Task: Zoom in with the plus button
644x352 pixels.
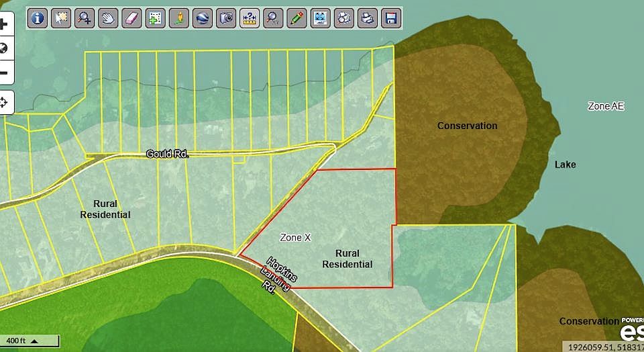Action: (x=4, y=24)
